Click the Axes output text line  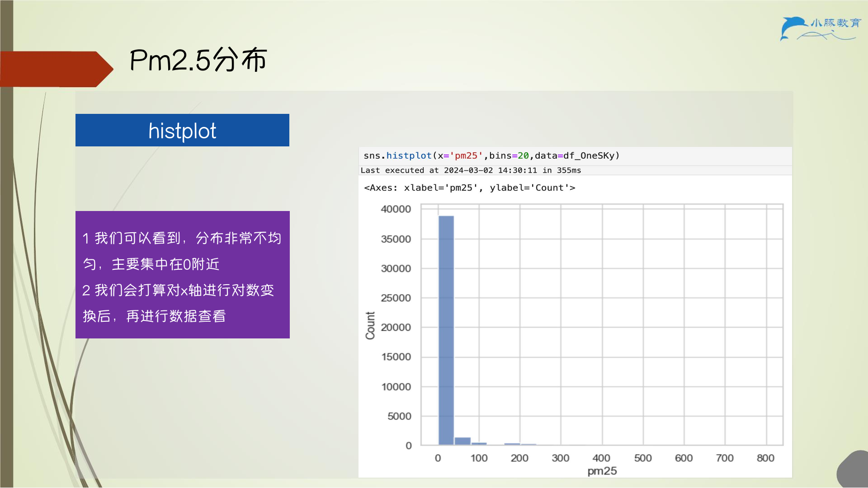pyautogui.click(x=470, y=188)
